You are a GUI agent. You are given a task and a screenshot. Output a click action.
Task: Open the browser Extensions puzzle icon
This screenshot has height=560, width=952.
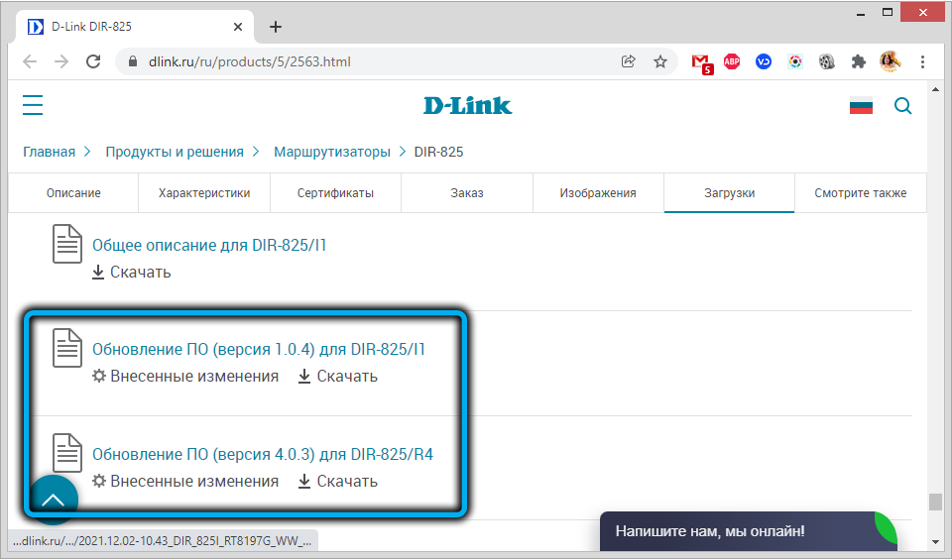(859, 61)
